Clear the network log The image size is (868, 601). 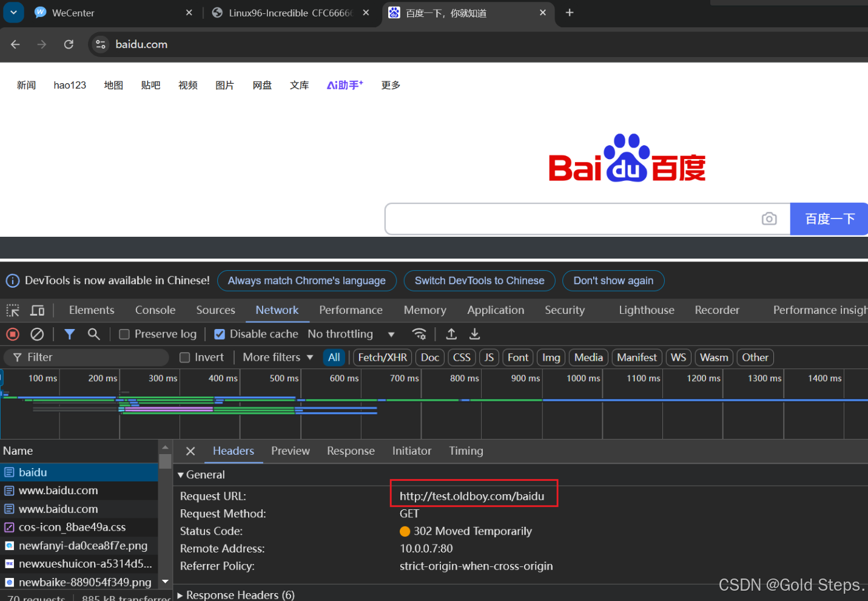point(37,334)
